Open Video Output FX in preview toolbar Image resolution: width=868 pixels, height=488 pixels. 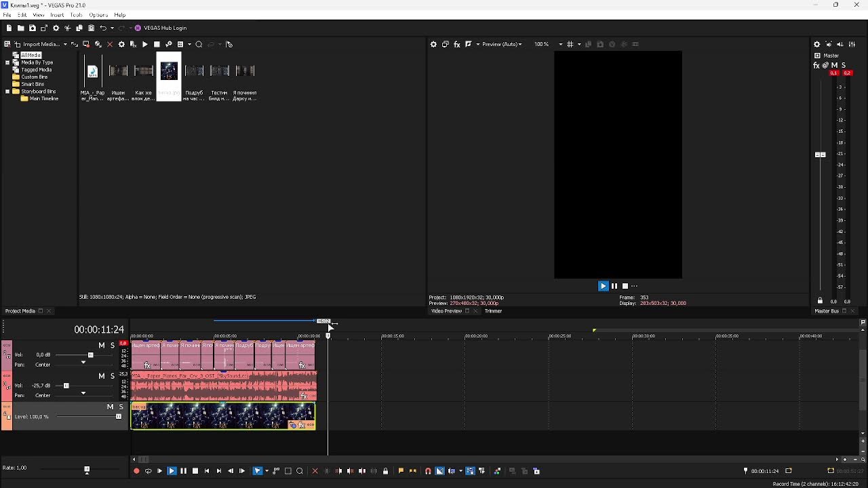457,44
